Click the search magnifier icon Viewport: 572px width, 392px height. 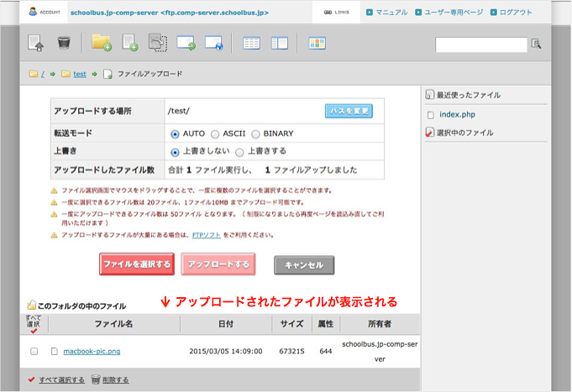click(x=536, y=44)
